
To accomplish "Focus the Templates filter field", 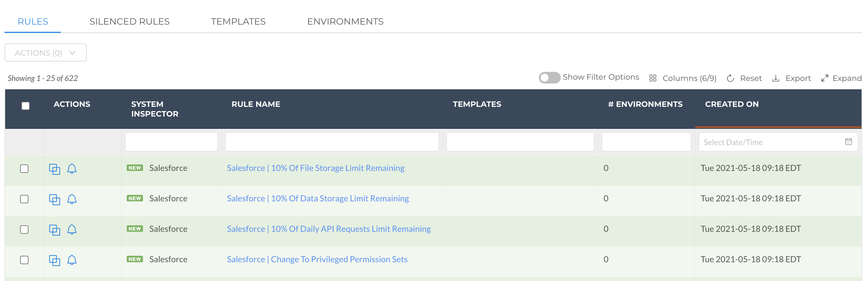I will pos(520,142).
